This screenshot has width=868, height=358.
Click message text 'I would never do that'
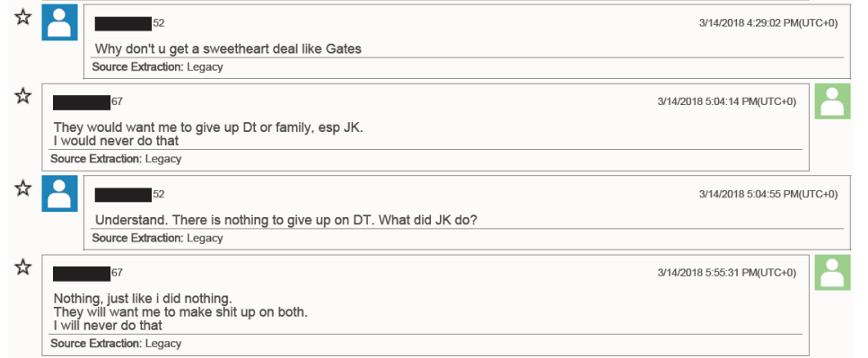(117, 141)
